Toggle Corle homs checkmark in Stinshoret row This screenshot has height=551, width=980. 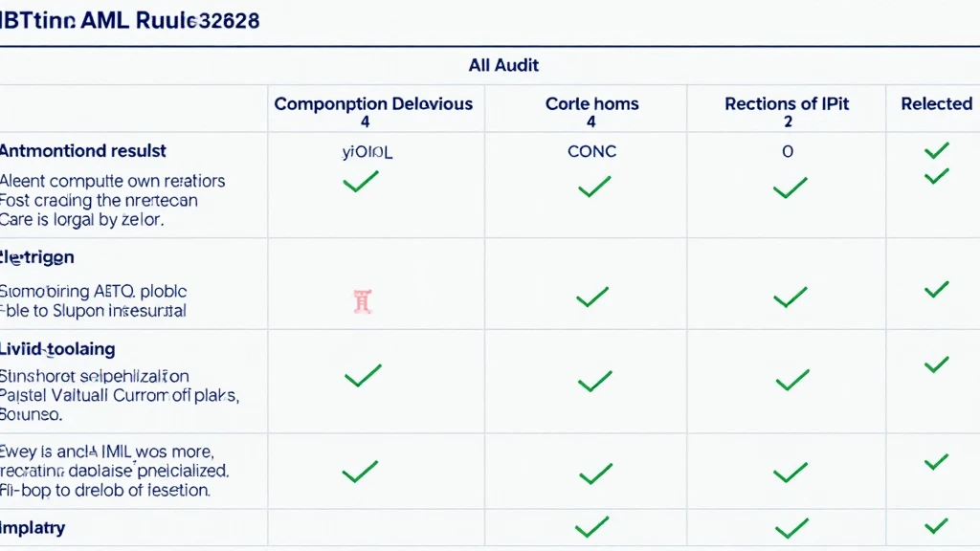tap(594, 381)
